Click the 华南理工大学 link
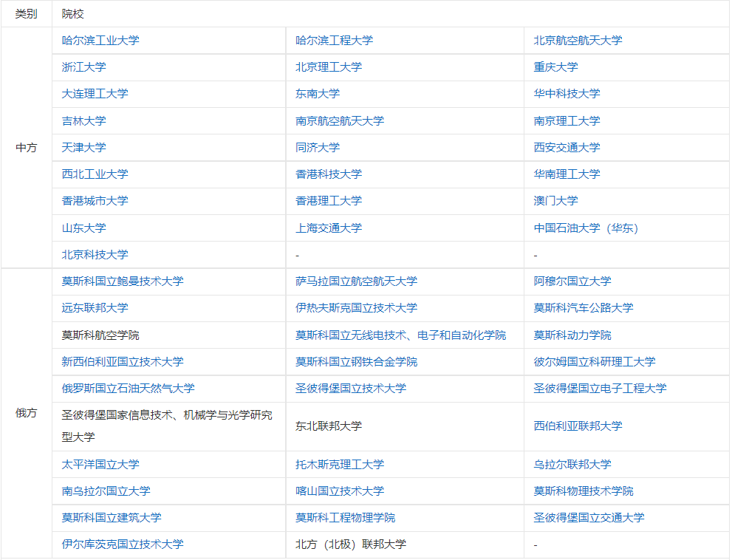 pos(567,174)
